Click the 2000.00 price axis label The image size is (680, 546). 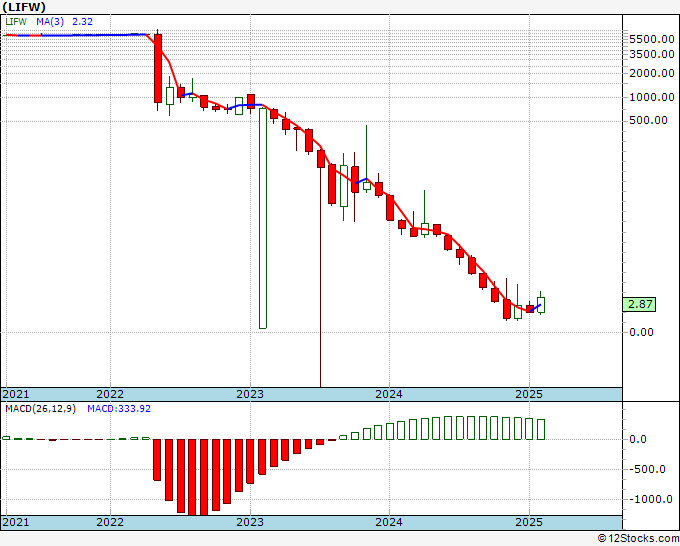(652, 73)
